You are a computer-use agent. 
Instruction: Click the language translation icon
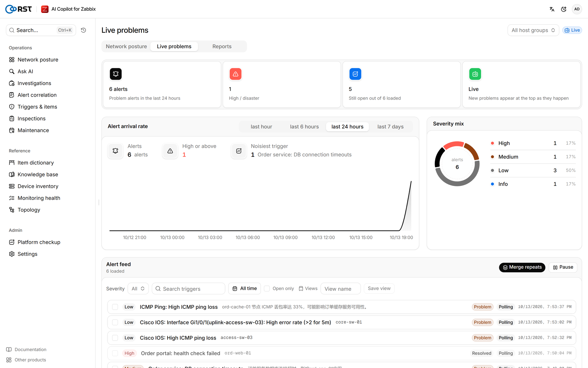tap(552, 9)
